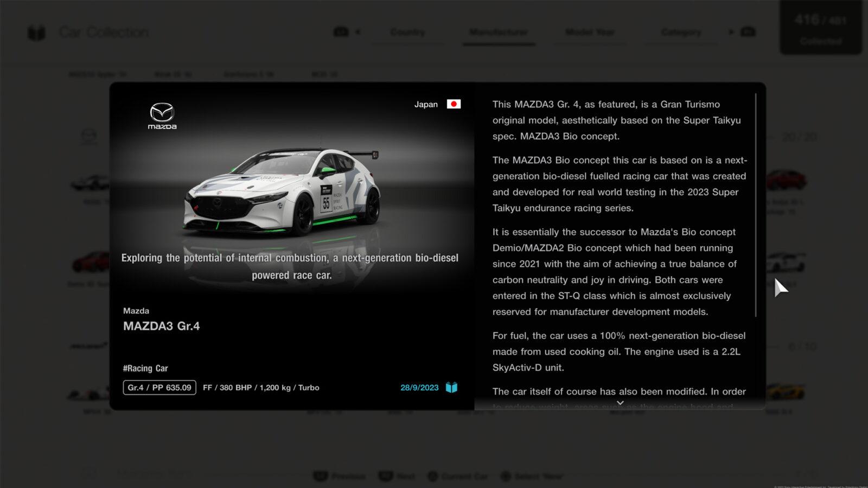Click the Japan flag icon
Viewport: 868px width, 488px height.
(454, 104)
